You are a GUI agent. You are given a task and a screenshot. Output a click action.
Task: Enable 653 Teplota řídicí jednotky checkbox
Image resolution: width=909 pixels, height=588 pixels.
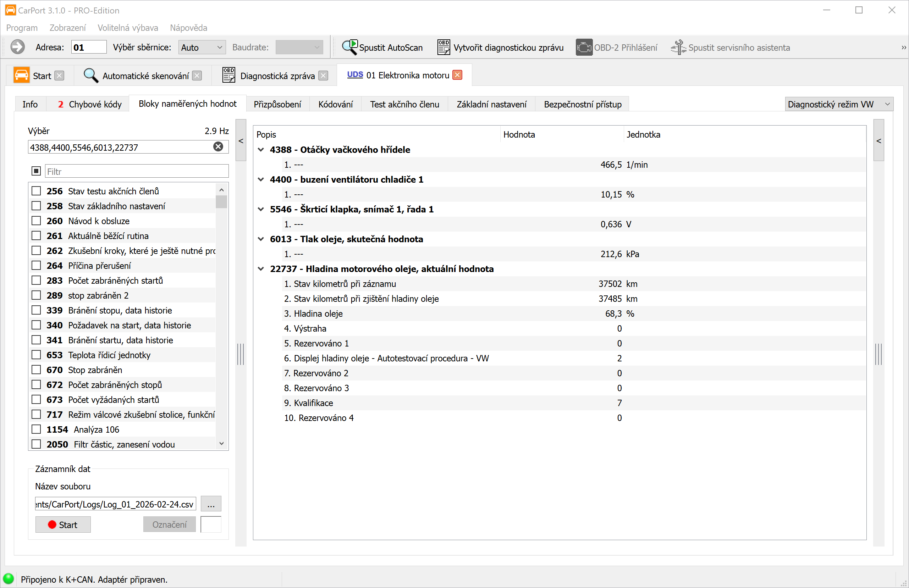pyautogui.click(x=36, y=355)
